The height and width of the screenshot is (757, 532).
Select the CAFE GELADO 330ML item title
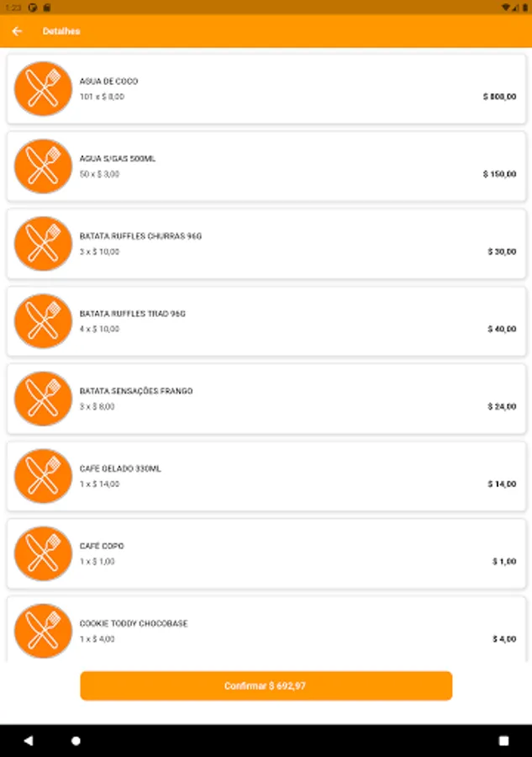click(120, 468)
